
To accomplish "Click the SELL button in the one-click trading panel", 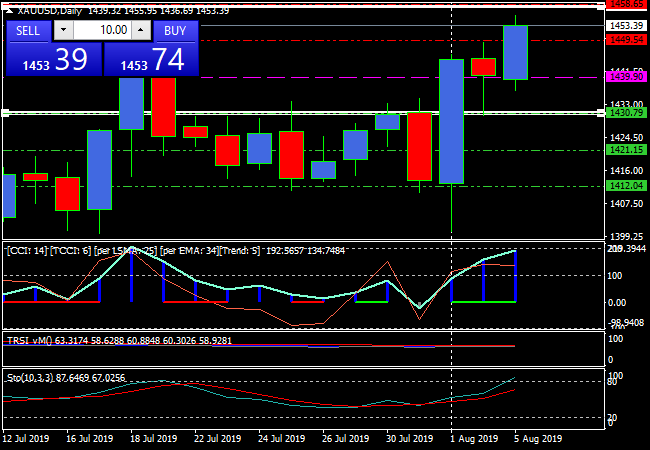I will 28,30.
